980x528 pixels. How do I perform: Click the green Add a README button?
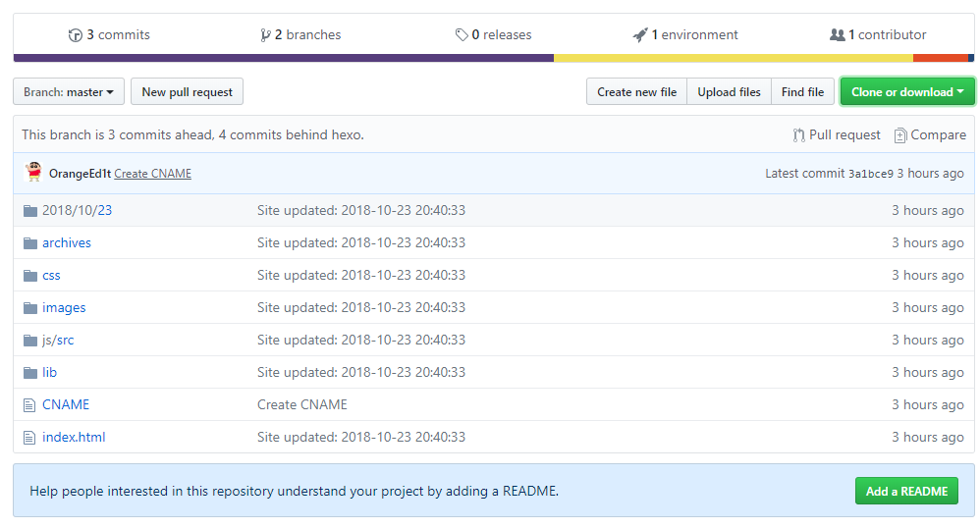pos(906,491)
